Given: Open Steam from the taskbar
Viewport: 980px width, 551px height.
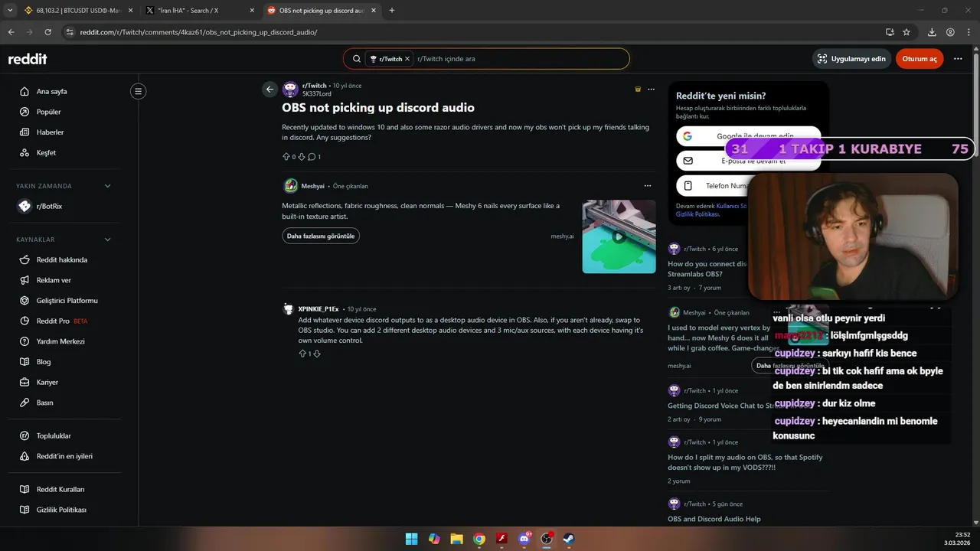Looking at the screenshot, I should tap(569, 539).
